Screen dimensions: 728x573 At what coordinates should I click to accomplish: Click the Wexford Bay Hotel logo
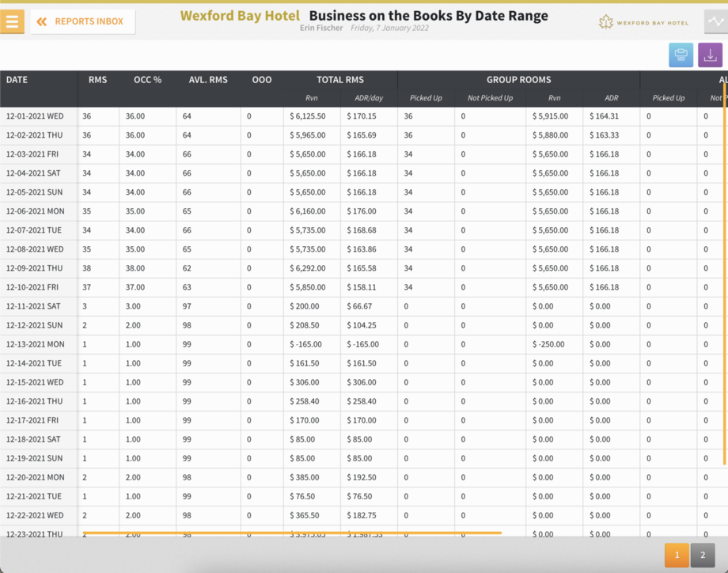(643, 22)
